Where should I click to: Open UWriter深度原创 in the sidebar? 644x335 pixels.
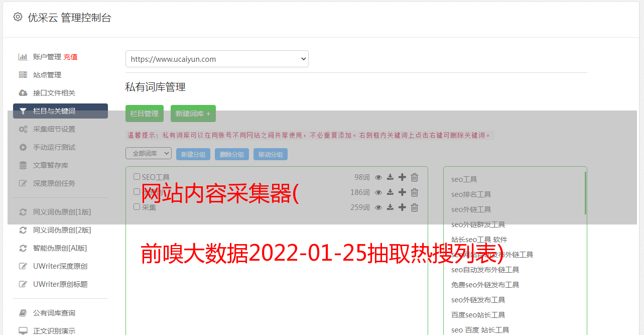[x=60, y=266]
